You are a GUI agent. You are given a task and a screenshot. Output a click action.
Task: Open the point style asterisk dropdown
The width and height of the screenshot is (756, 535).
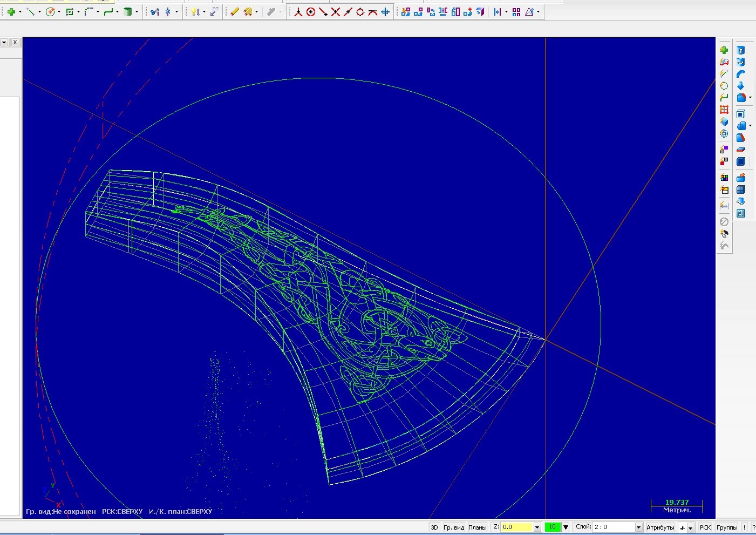point(691,528)
